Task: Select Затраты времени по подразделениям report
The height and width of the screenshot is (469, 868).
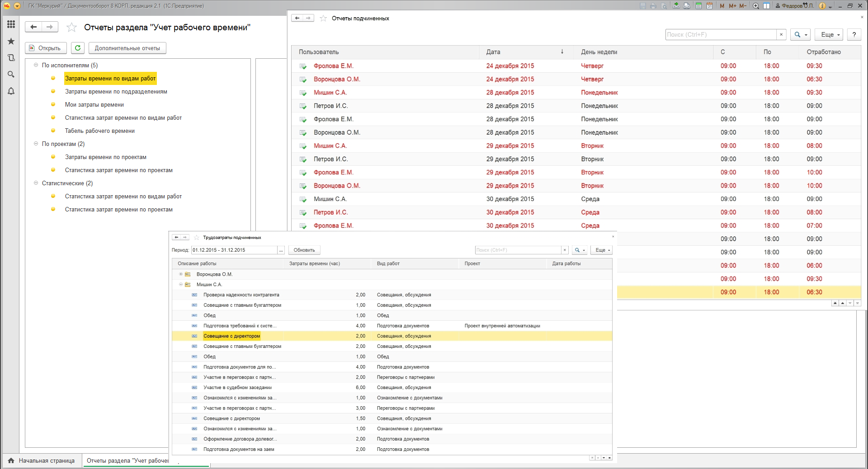Action: click(x=116, y=91)
